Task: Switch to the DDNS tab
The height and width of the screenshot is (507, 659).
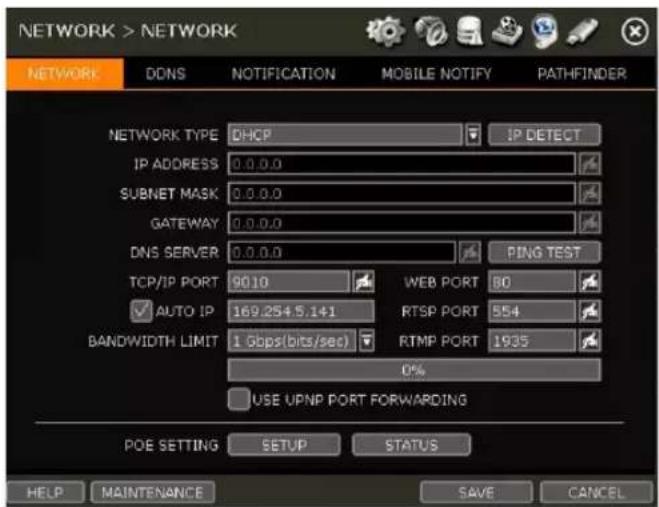Action: [166, 74]
